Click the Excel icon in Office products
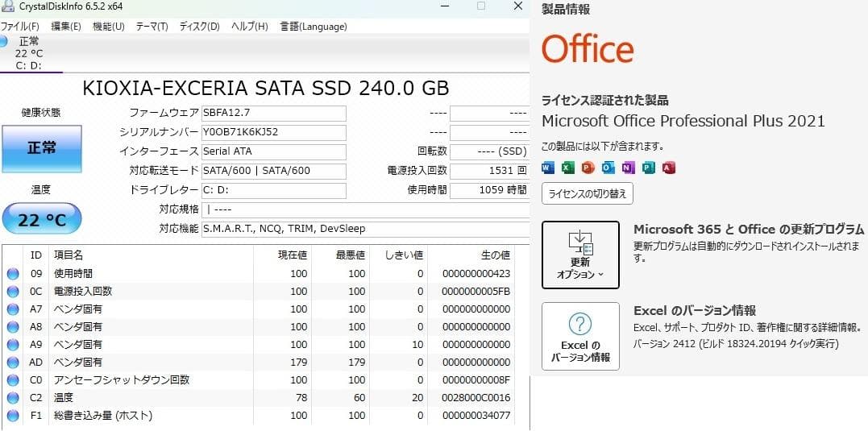 coord(568,168)
